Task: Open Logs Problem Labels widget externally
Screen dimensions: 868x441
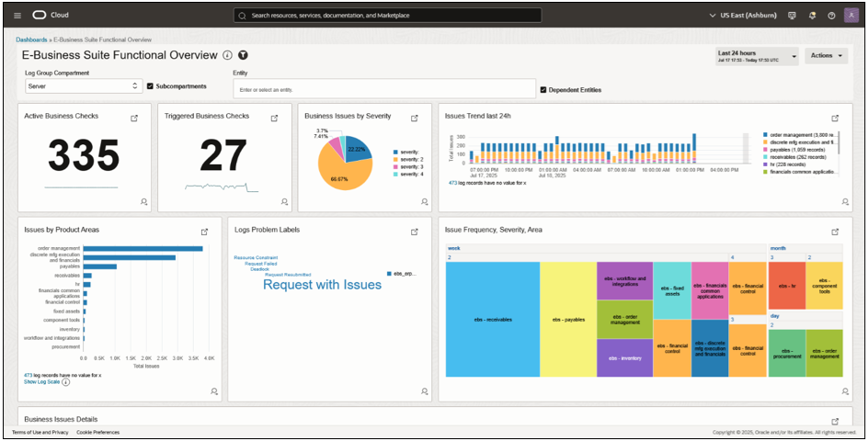Action: click(x=414, y=232)
